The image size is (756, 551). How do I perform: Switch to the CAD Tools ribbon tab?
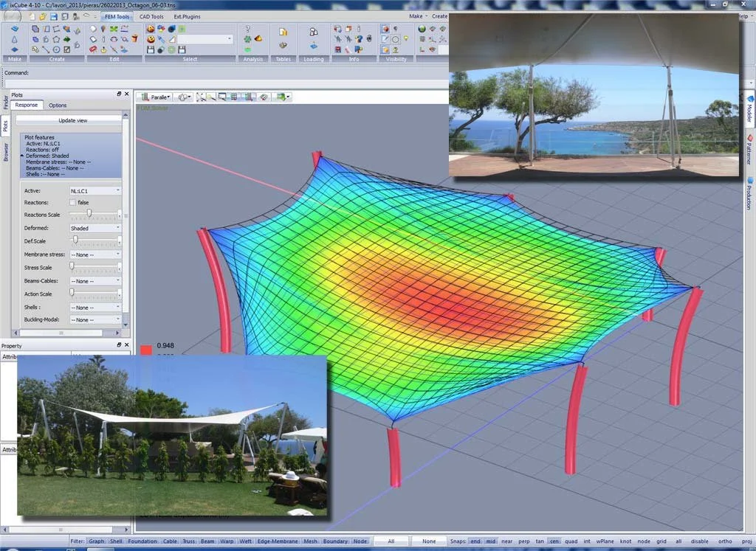tap(151, 16)
